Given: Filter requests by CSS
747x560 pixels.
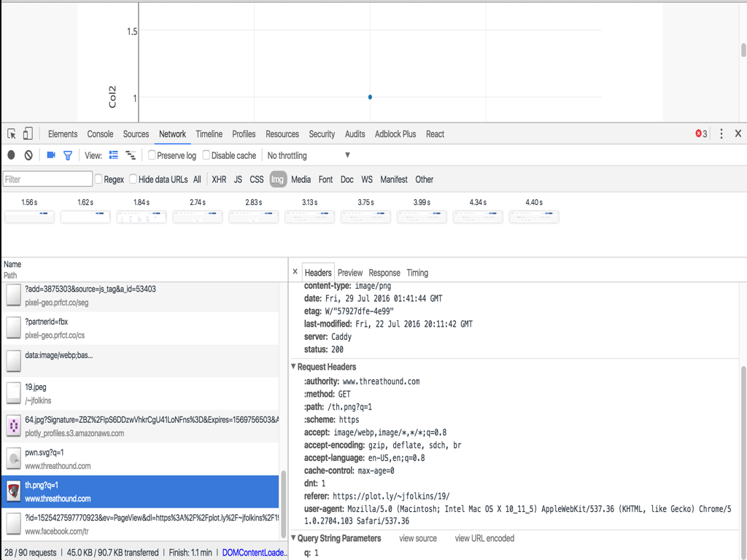Looking at the screenshot, I should (x=257, y=179).
